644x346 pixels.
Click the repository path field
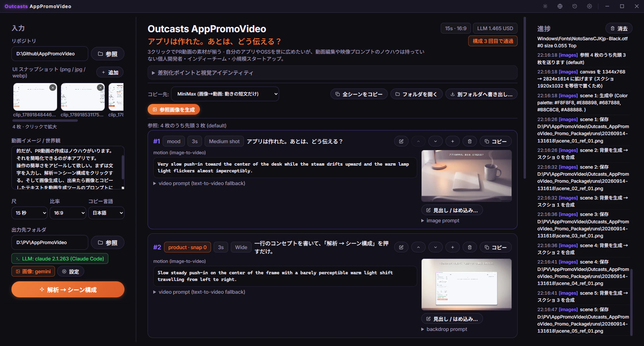(50, 54)
